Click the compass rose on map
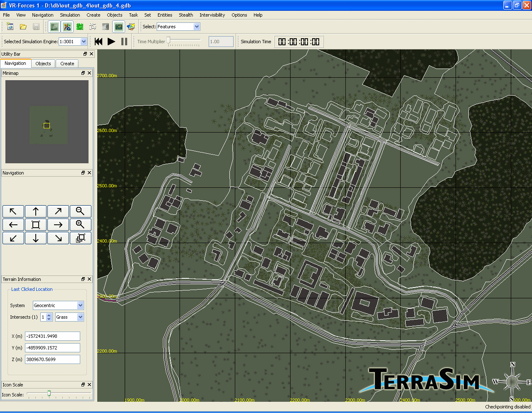This screenshot has height=413, width=532. pos(512,381)
